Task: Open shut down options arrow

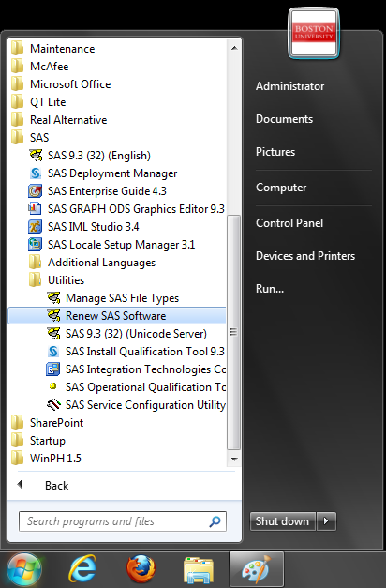Action: coord(326,521)
